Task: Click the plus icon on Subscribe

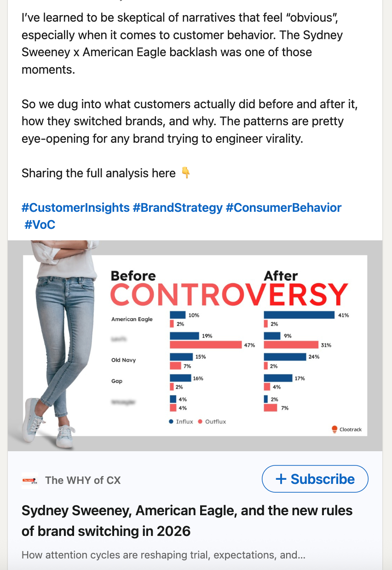Action: (281, 479)
